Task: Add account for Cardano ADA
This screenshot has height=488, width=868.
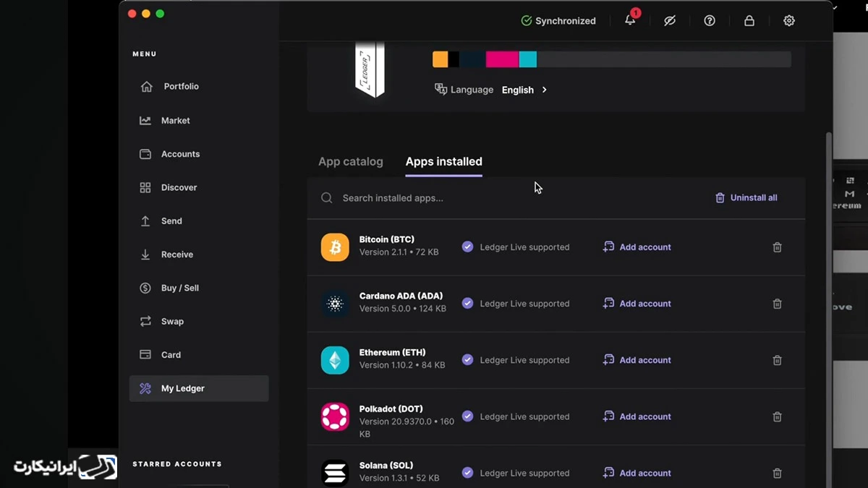Action: tap(637, 304)
